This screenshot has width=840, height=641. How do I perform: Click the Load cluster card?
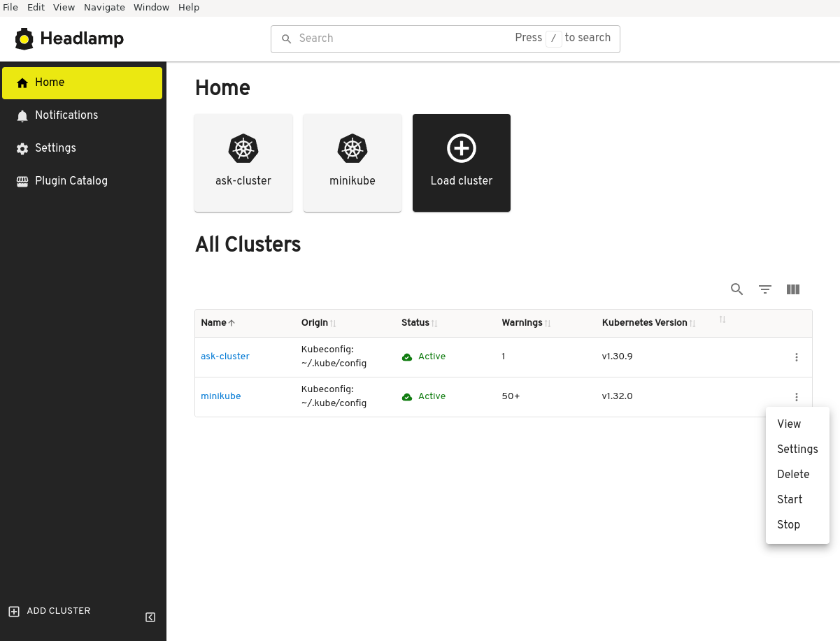point(462,163)
